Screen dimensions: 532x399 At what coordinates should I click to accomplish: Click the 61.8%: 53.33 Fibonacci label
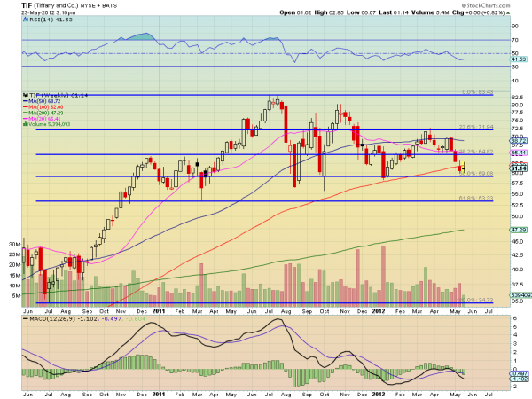(476, 198)
